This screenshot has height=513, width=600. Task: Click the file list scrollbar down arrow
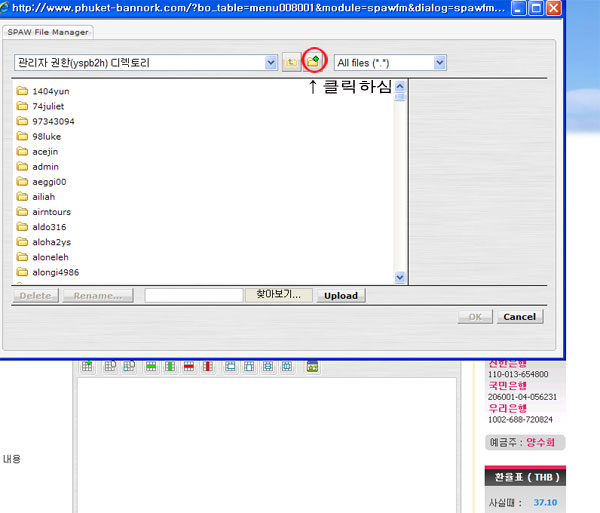click(401, 277)
